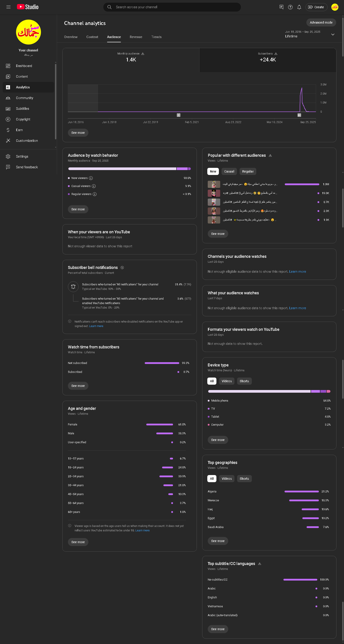344x644 pixels.
Task: Expand Age and gender with See more
Action: (78, 542)
